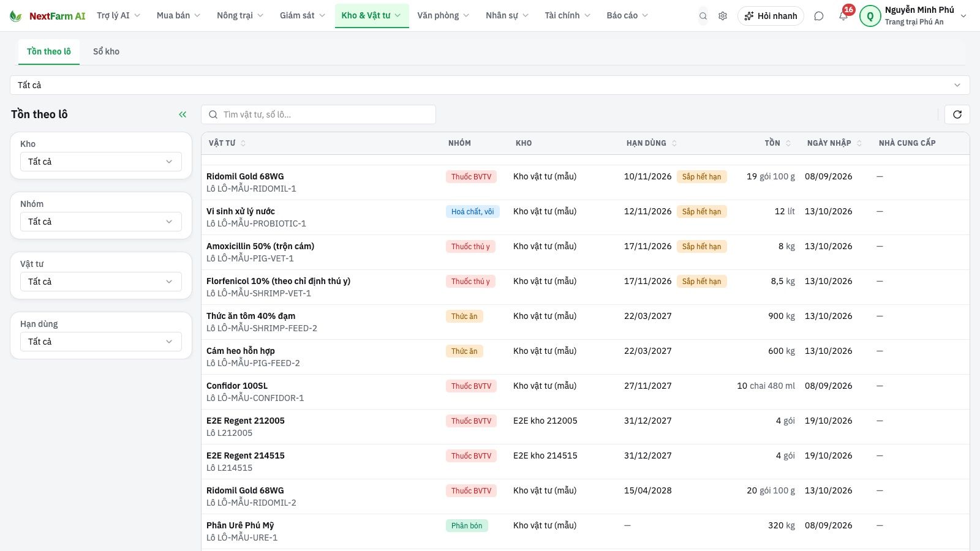Open notifications bell with 16 badge
This screenshot has width=980, height=551.
(844, 15)
